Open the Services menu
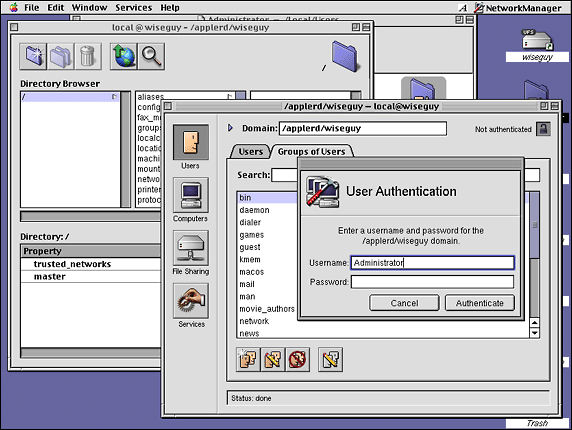Image resolution: width=572 pixels, height=430 pixels. (134, 8)
